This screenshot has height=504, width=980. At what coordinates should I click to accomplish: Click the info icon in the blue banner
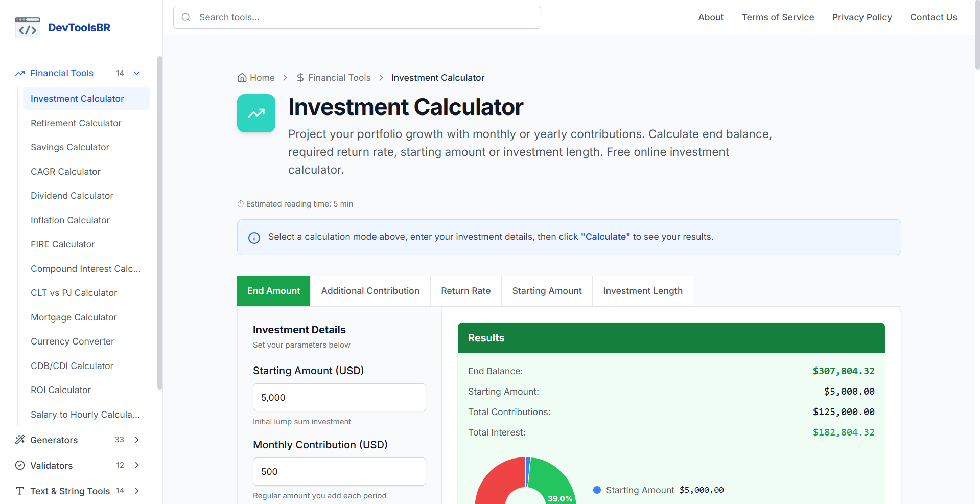point(254,237)
